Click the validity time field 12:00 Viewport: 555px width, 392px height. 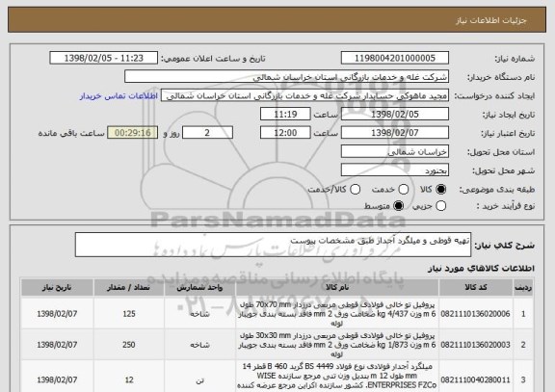285,133
